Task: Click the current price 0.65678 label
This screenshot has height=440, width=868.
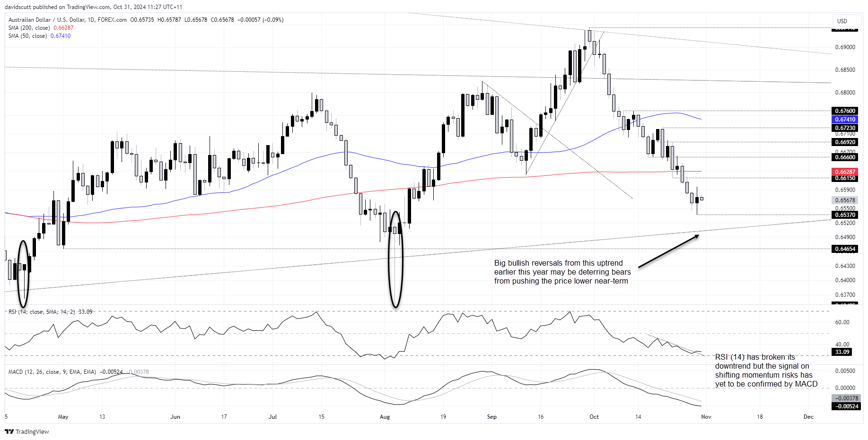Action: tap(845, 200)
